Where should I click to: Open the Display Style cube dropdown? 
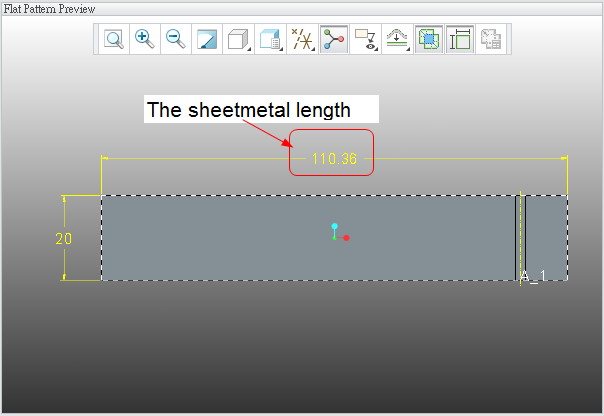click(x=238, y=39)
